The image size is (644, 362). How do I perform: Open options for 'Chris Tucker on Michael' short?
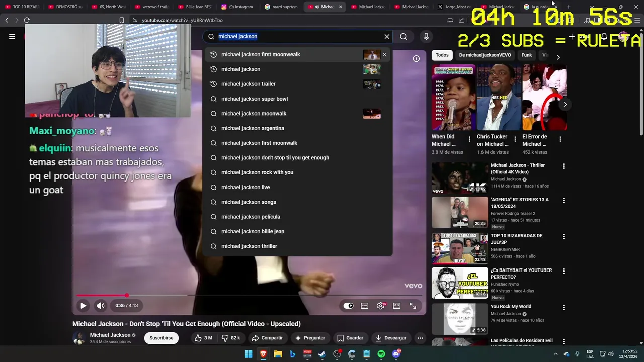(515, 139)
